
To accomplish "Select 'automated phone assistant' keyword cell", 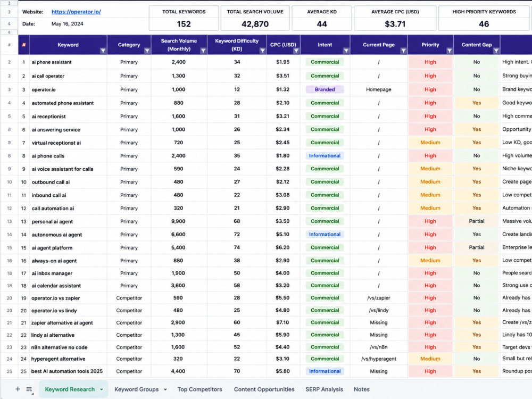I will [68, 103].
